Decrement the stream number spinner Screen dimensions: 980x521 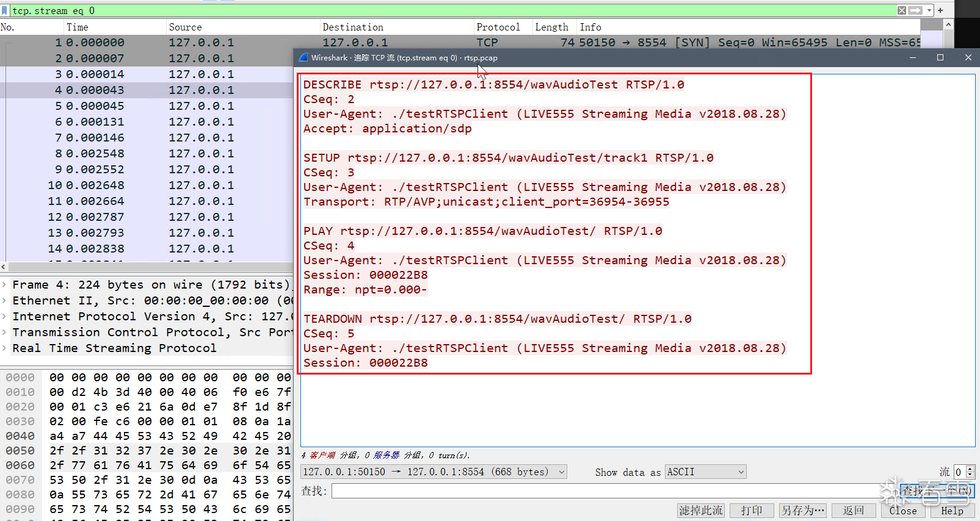click(x=970, y=475)
